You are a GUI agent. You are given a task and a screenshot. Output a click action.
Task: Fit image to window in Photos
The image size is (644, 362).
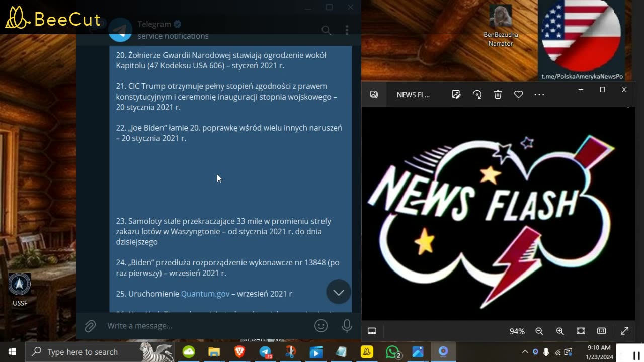click(x=581, y=331)
